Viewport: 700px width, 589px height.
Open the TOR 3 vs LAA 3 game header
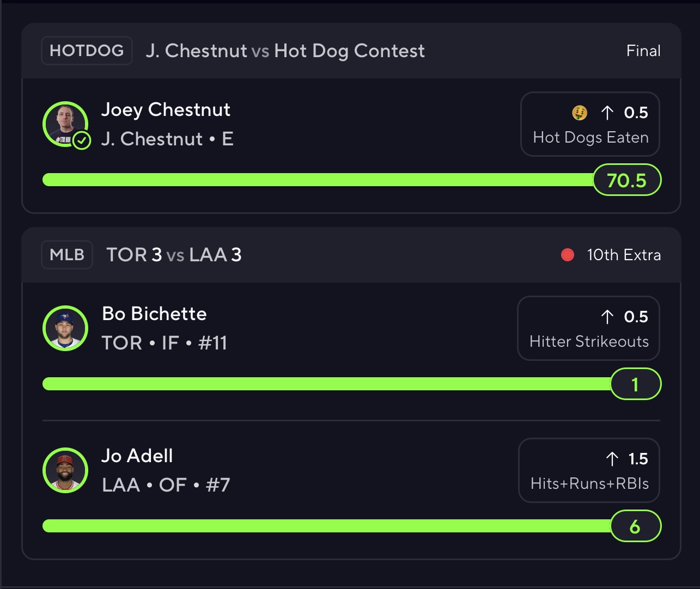tap(351, 255)
